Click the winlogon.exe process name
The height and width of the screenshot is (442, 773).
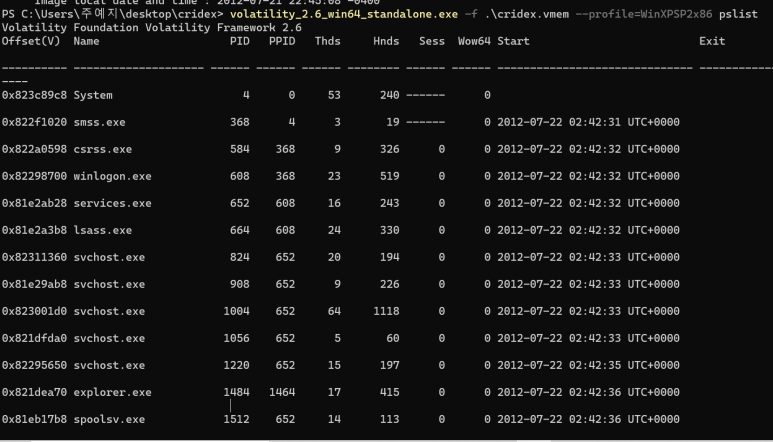(112, 176)
